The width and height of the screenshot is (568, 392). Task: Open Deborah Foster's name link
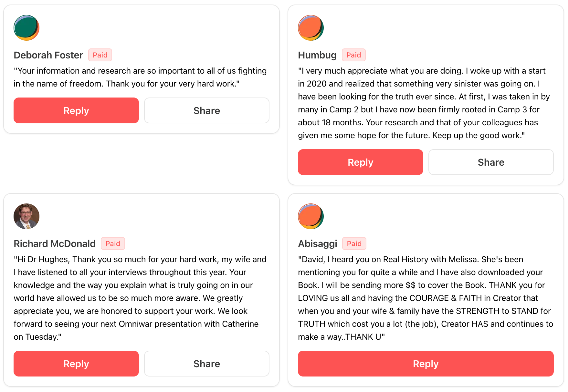[x=48, y=55]
